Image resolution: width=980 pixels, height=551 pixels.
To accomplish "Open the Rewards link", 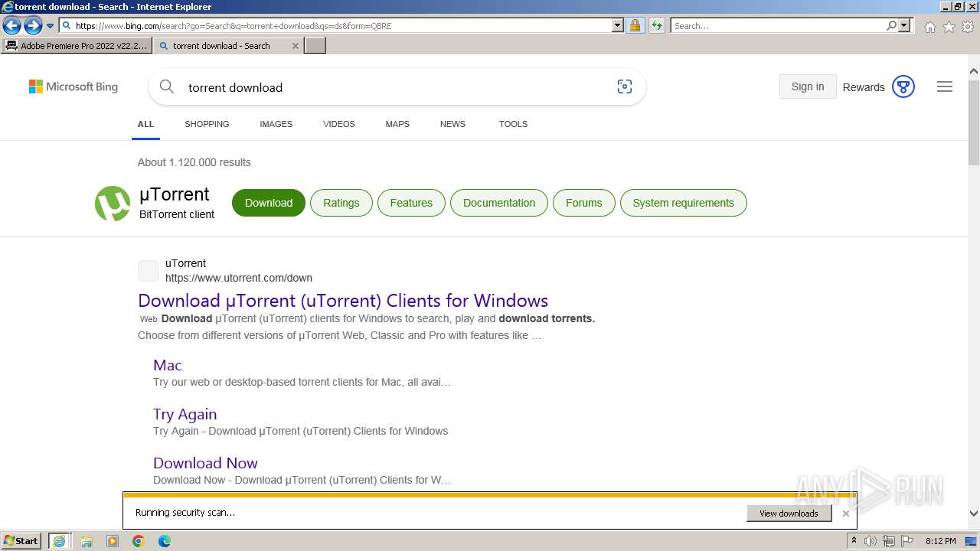I will pos(864,87).
